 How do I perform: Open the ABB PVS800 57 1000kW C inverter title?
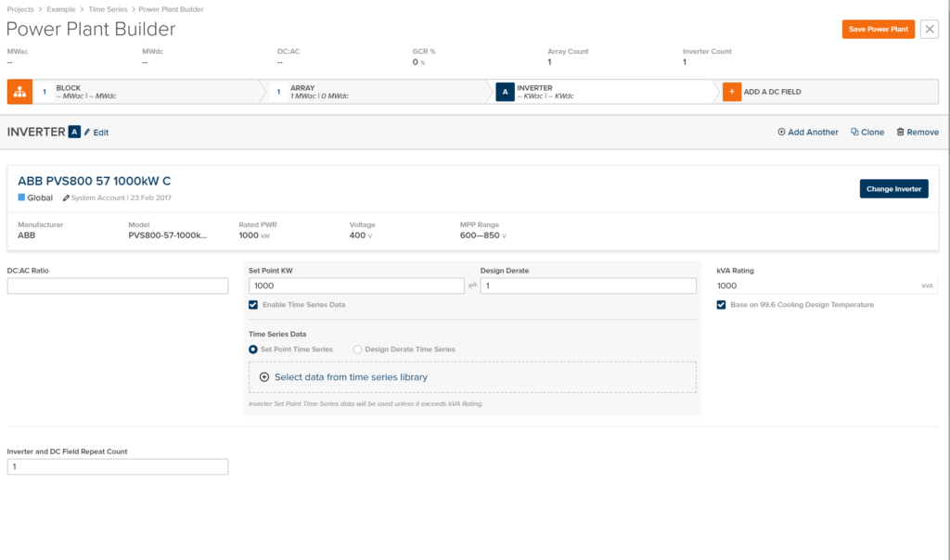95,181
